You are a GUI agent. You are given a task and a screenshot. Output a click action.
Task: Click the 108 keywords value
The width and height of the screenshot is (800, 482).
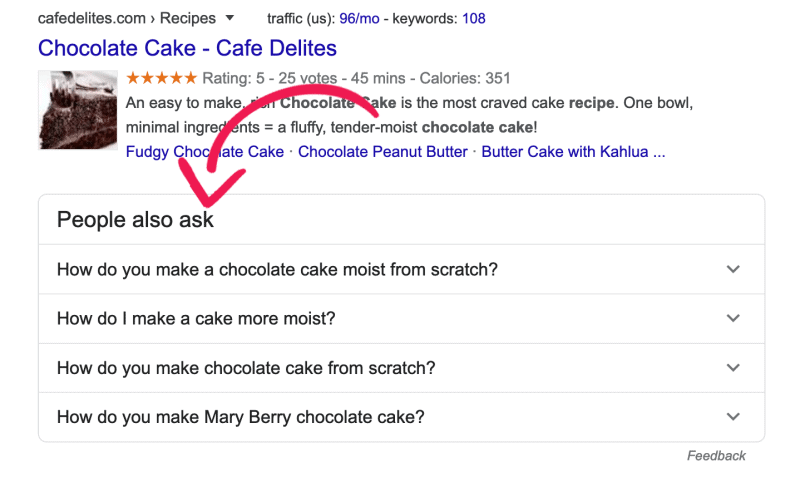tap(474, 18)
